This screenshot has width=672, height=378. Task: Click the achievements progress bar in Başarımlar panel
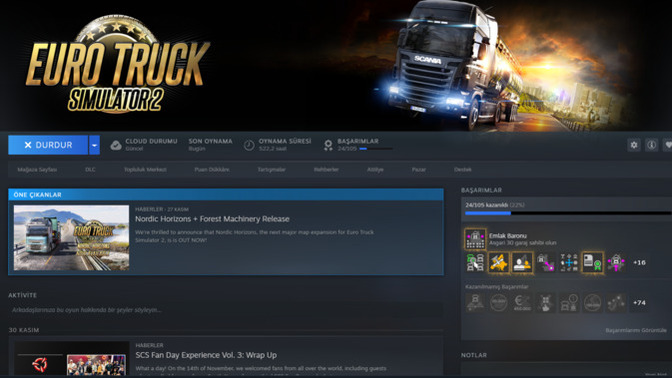point(568,213)
